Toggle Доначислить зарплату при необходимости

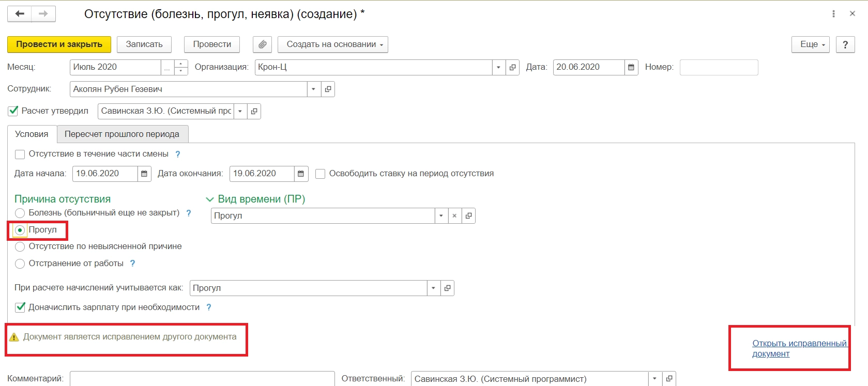coord(20,307)
